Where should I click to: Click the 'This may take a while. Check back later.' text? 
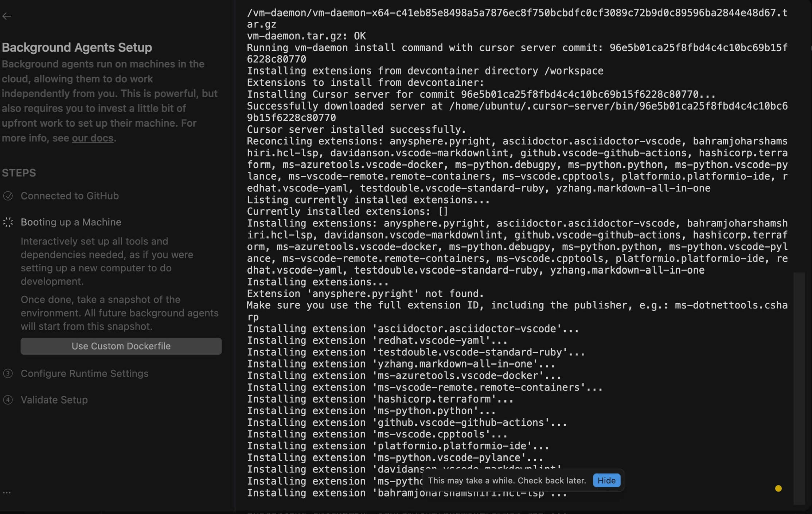pos(507,480)
